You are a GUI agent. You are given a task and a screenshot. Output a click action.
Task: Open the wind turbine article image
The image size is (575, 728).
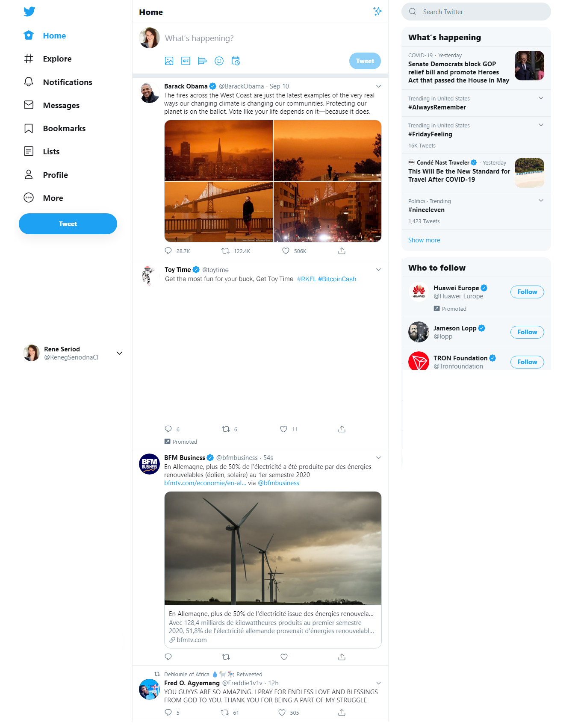[273, 548]
